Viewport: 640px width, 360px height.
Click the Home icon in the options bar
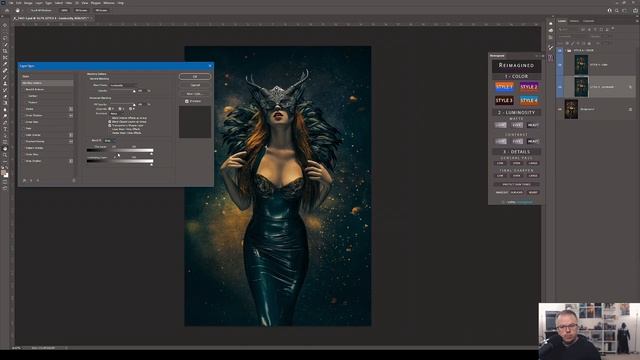coord(7,11)
